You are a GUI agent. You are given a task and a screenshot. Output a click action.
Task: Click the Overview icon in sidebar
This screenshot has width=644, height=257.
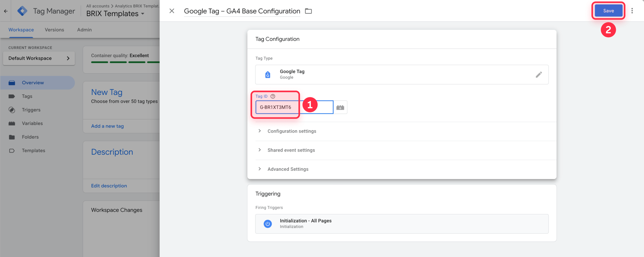click(x=12, y=83)
